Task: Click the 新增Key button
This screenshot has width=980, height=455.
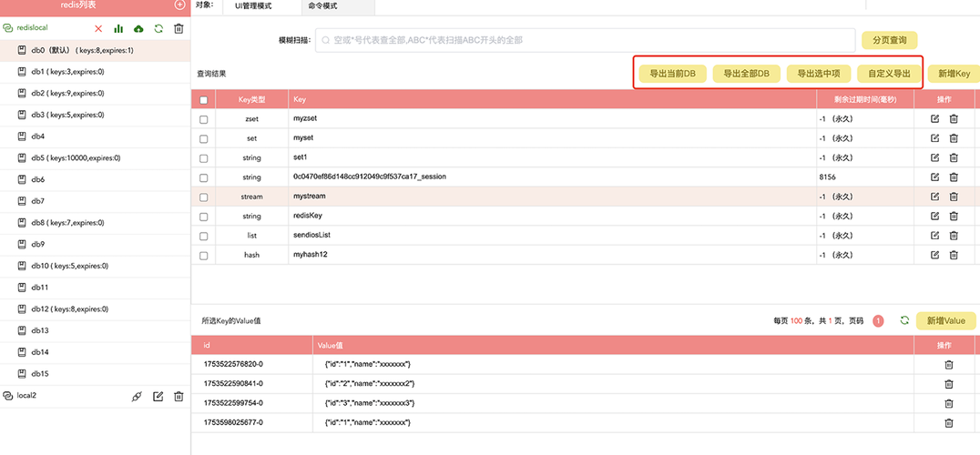Action: [x=954, y=74]
